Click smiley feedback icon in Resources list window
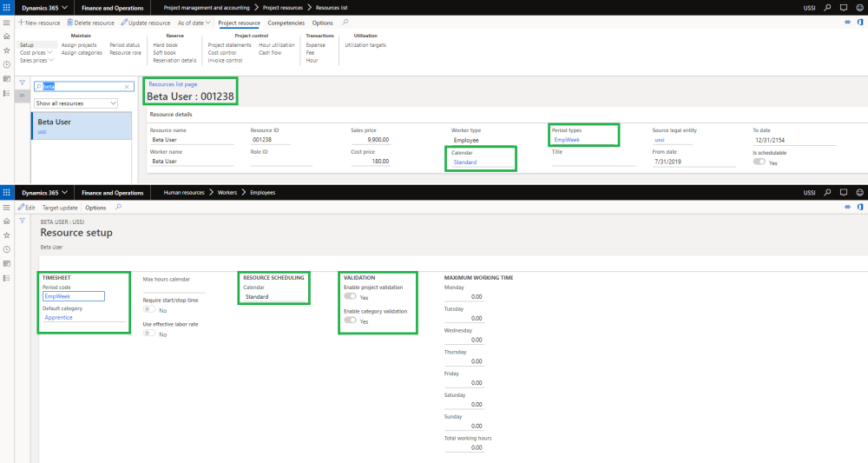868x463 pixels. coord(859,8)
